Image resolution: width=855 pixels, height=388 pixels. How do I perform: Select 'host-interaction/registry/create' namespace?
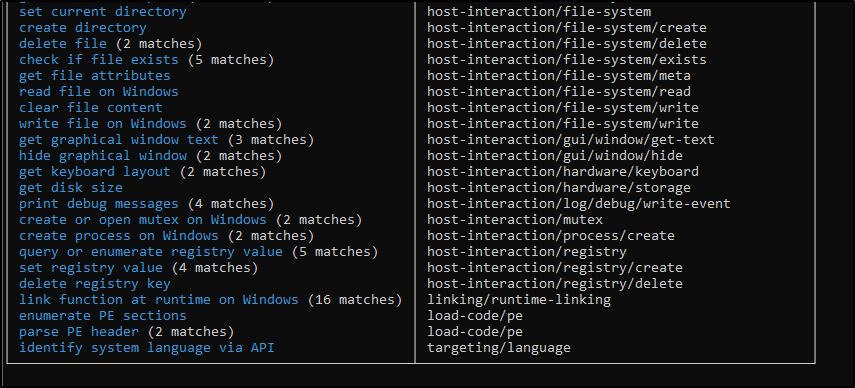555,268
